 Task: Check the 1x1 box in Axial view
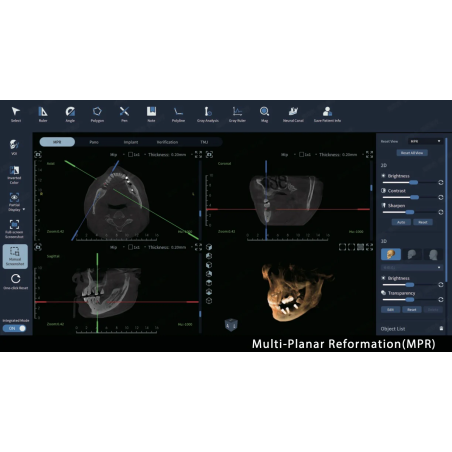point(130,155)
